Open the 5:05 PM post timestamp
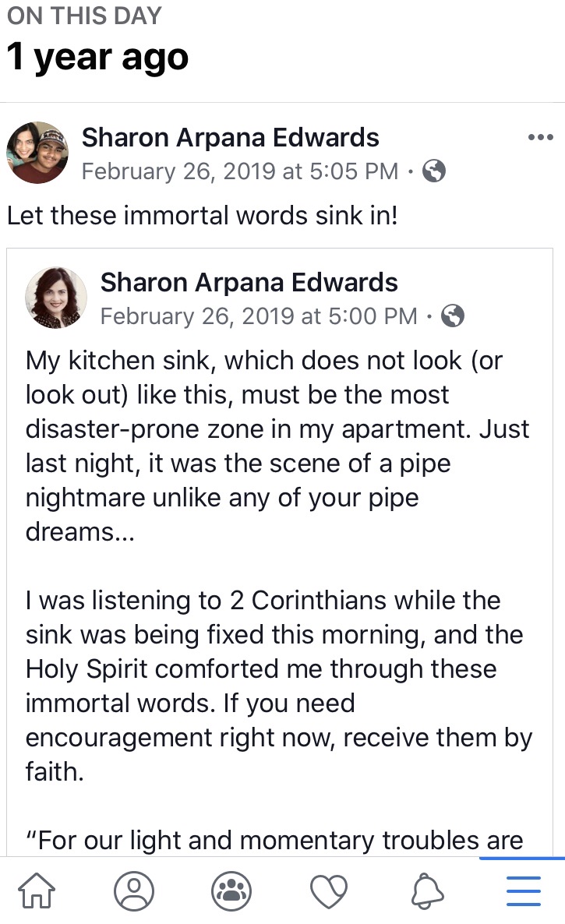The image size is (565, 924). 240,171
